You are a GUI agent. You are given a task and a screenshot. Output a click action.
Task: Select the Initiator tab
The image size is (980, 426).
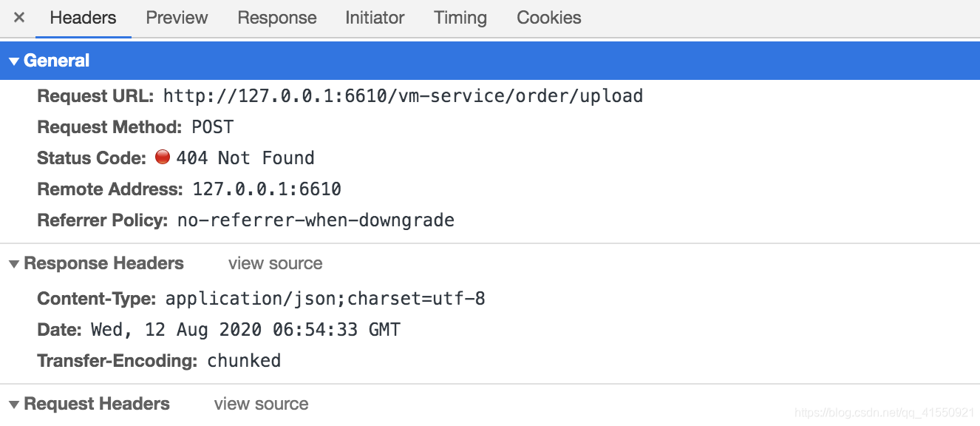pyautogui.click(x=375, y=18)
